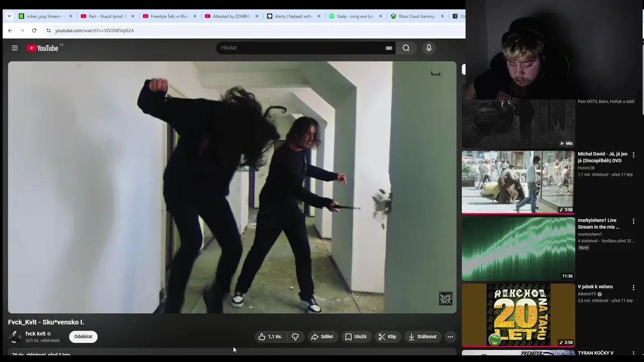The height and width of the screenshot is (362, 644).
Task: Close the Skalp song tab
Action: (380, 16)
